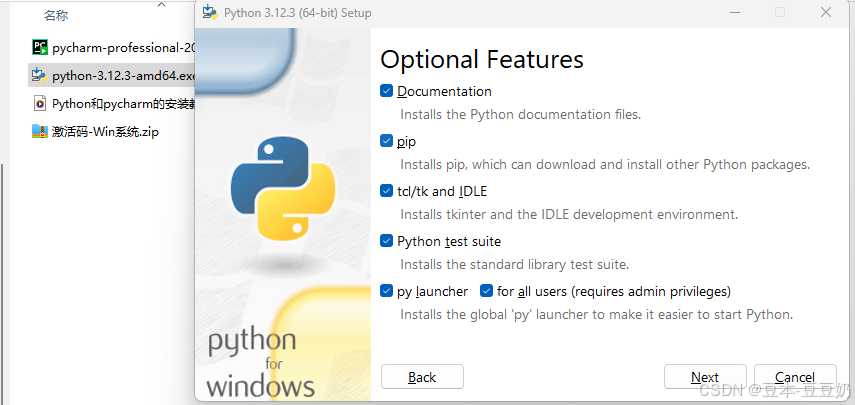Cancel the Python setup
This screenshot has width=855, height=405.
coord(795,377)
